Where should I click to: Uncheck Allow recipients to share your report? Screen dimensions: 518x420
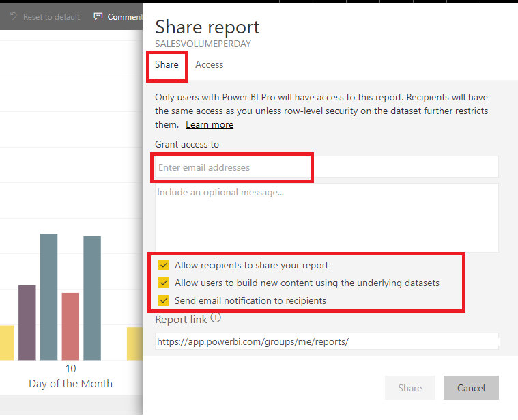pos(164,265)
